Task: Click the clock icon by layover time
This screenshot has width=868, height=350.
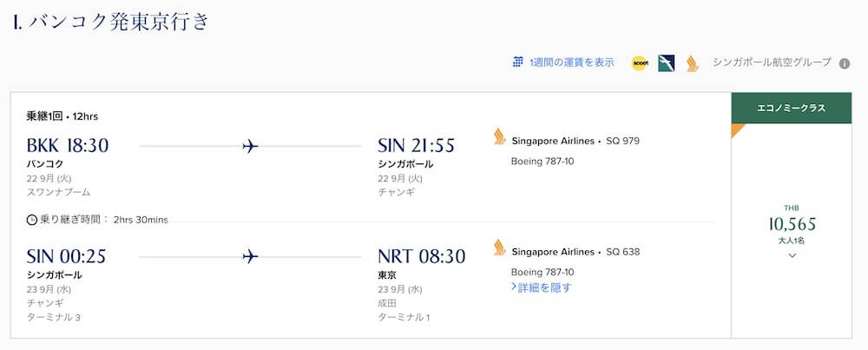Action: (x=32, y=220)
